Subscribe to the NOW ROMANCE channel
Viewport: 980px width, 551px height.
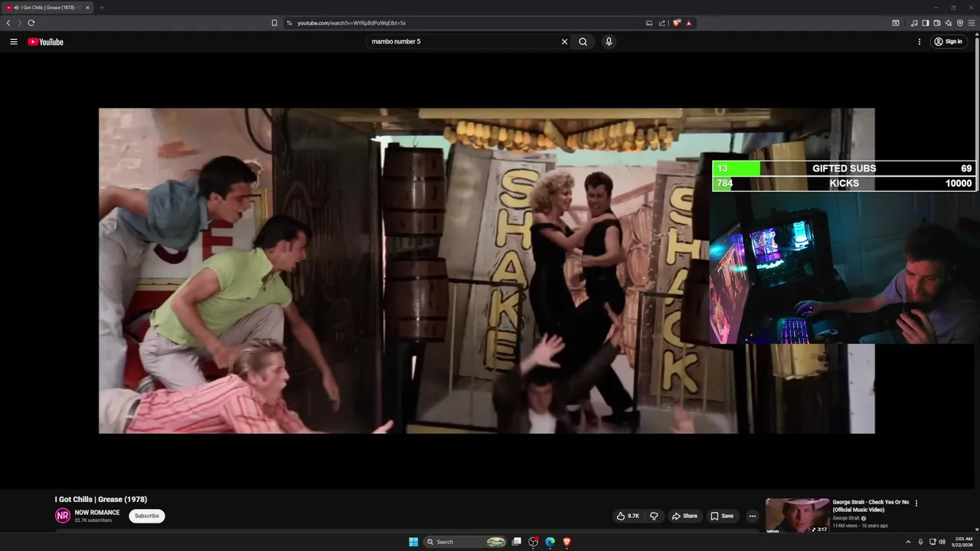[147, 516]
